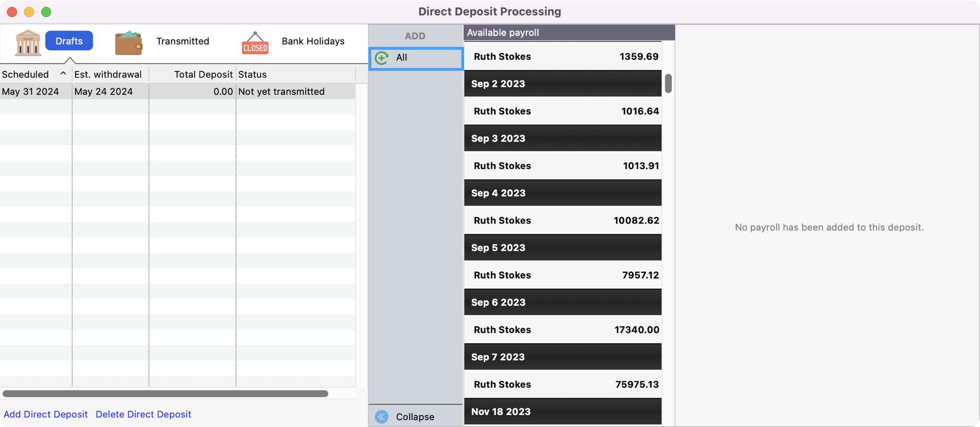Click the vertical scrollbar in Available payroll
Screen dimensions: 980x427
pyautogui.click(x=668, y=84)
